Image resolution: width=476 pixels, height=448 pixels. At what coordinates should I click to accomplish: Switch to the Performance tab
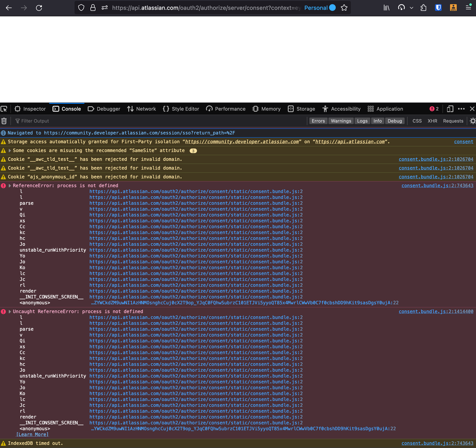(x=225, y=109)
